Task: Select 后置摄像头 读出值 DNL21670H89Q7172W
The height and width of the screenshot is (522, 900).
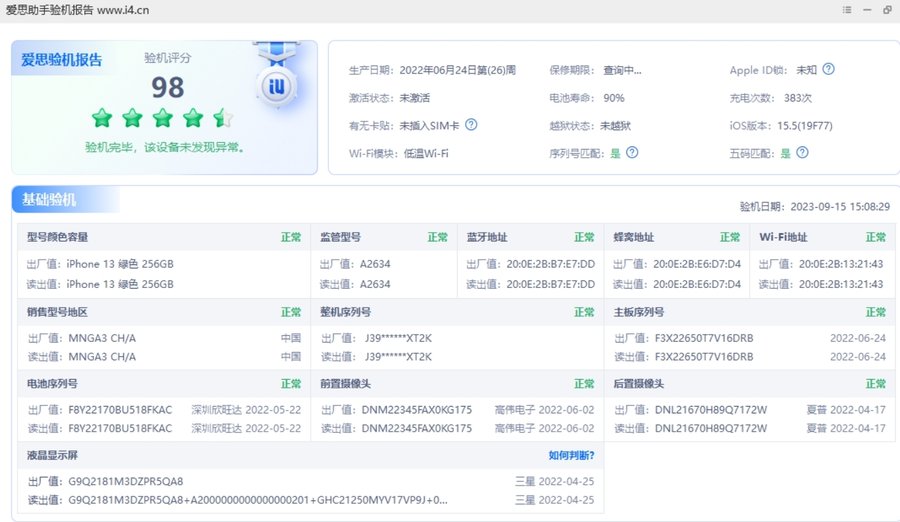Action: click(711, 428)
